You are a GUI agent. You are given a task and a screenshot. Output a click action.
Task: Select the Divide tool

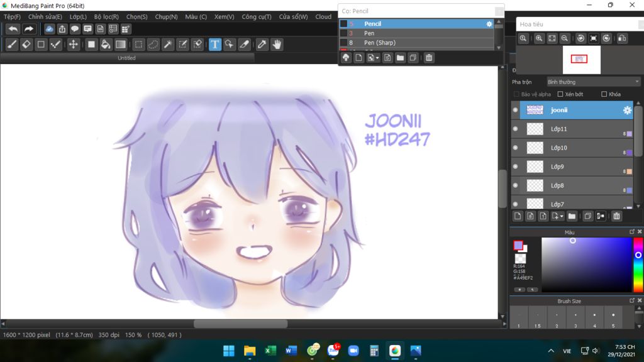tap(245, 45)
